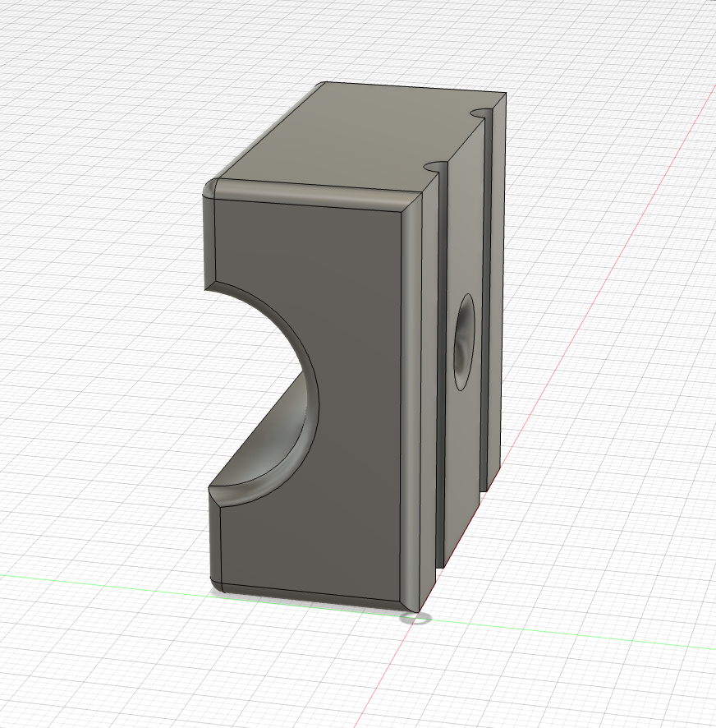Select the circular hole on the side face
716x728 pixels.
point(465,342)
